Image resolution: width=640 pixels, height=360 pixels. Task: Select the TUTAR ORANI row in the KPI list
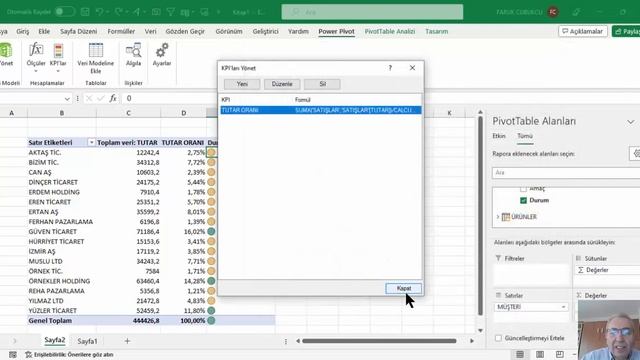[321, 110]
